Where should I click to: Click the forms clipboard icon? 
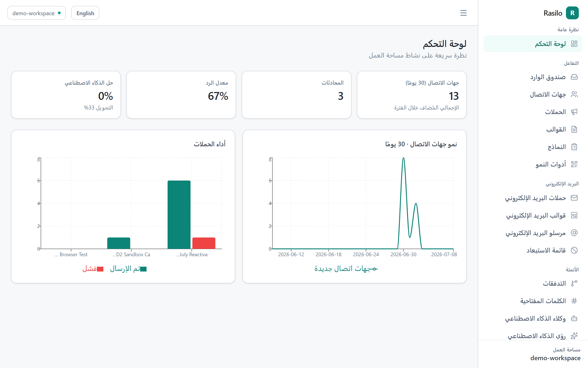click(x=574, y=147)
